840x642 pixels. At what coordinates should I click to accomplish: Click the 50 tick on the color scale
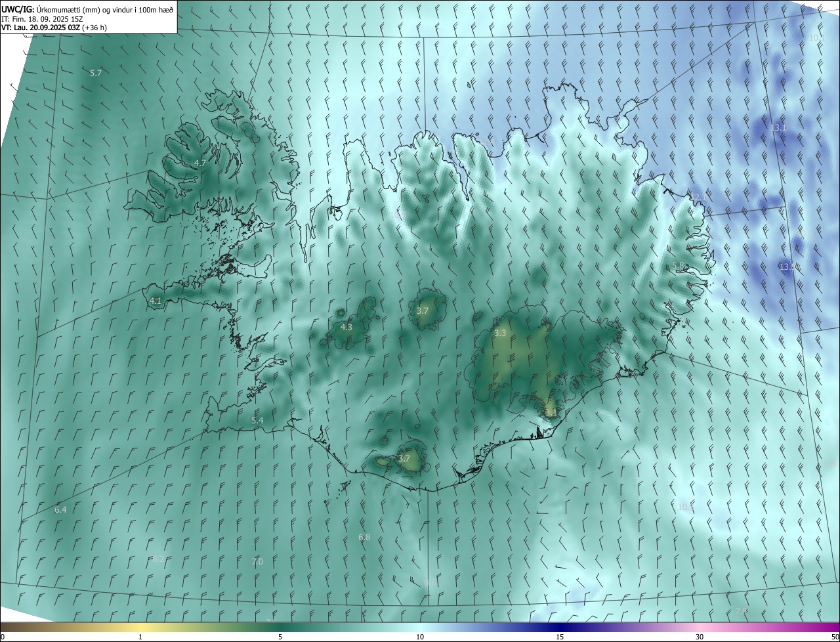pyautogui.click(x=835, y=637)
